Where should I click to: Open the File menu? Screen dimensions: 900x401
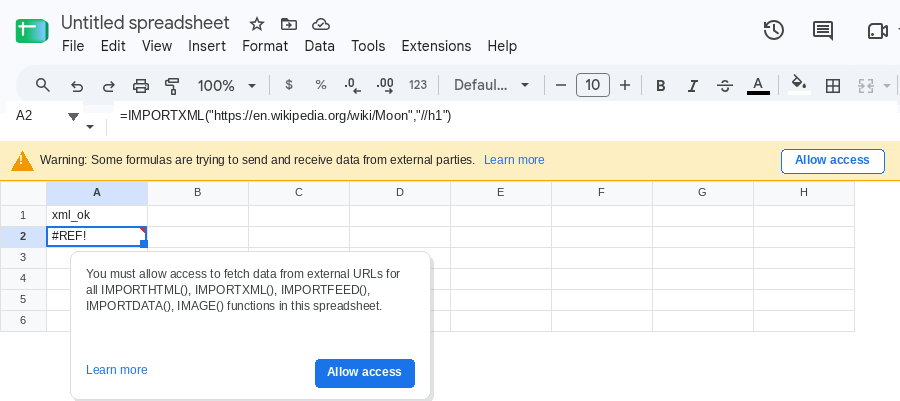click(x=73, y=46)
